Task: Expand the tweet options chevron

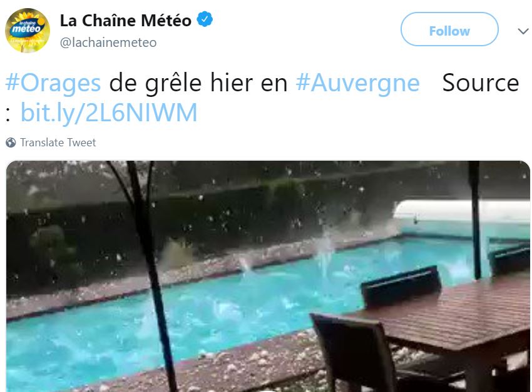Action: [523, 31]
